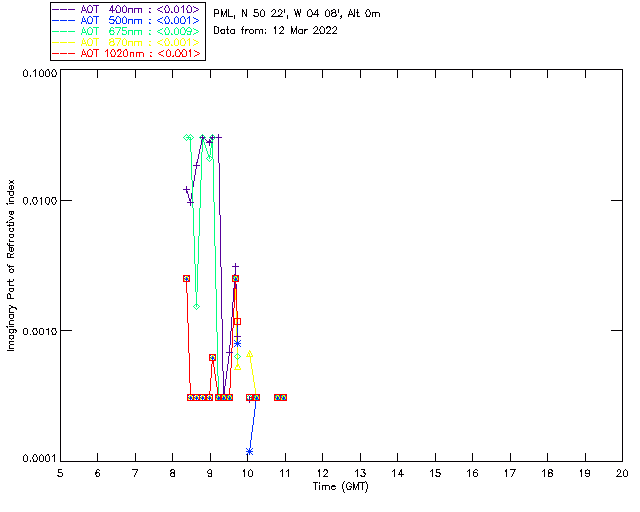Click the purple plus marker atop the 9.7 spike

coord(236,267)
